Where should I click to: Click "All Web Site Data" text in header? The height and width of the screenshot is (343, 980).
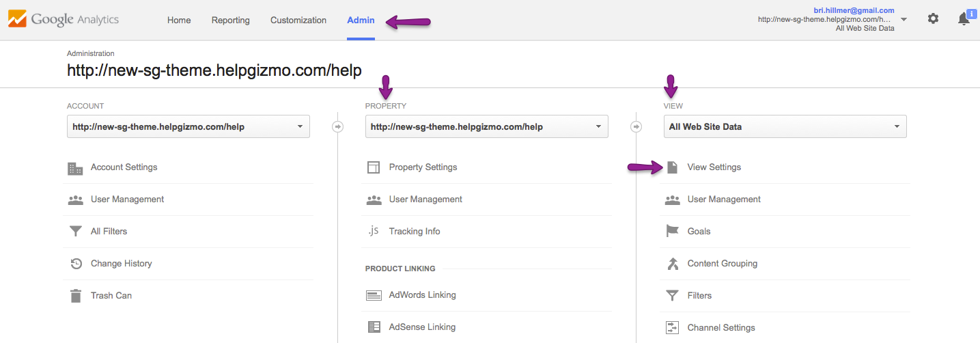click(x=865, y=29)
